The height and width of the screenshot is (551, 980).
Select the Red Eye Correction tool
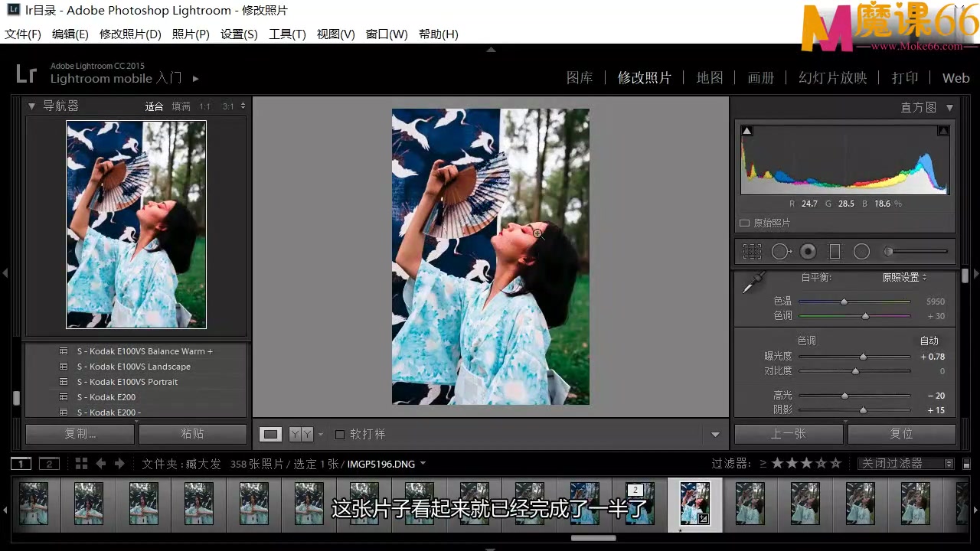(808, 251)
